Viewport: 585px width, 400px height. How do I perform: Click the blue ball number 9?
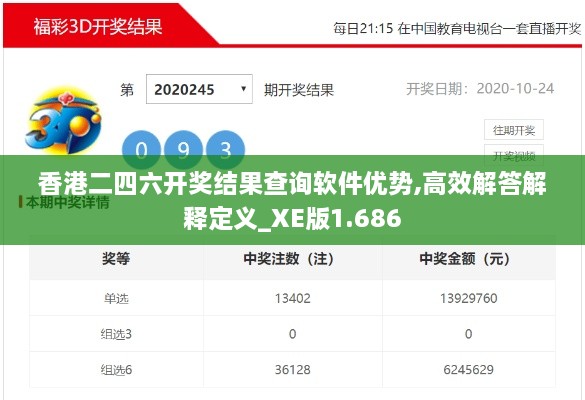[x=184, y=150]
